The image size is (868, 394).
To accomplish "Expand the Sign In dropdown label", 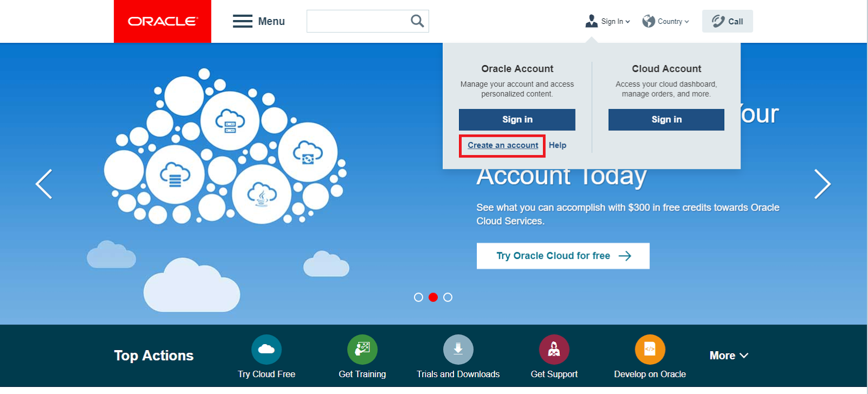I will 616,22.
